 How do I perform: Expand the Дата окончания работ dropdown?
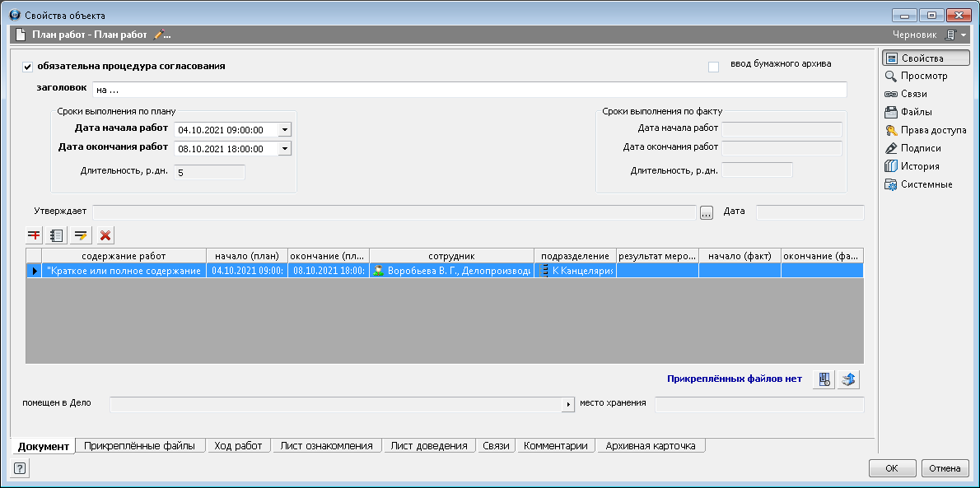tap(284, 149)
